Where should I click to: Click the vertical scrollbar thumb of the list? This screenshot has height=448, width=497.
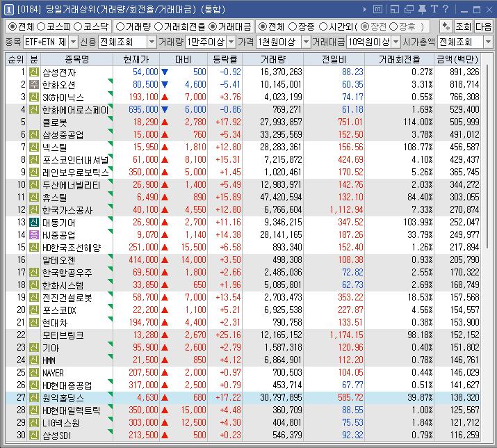click(487, 155)
